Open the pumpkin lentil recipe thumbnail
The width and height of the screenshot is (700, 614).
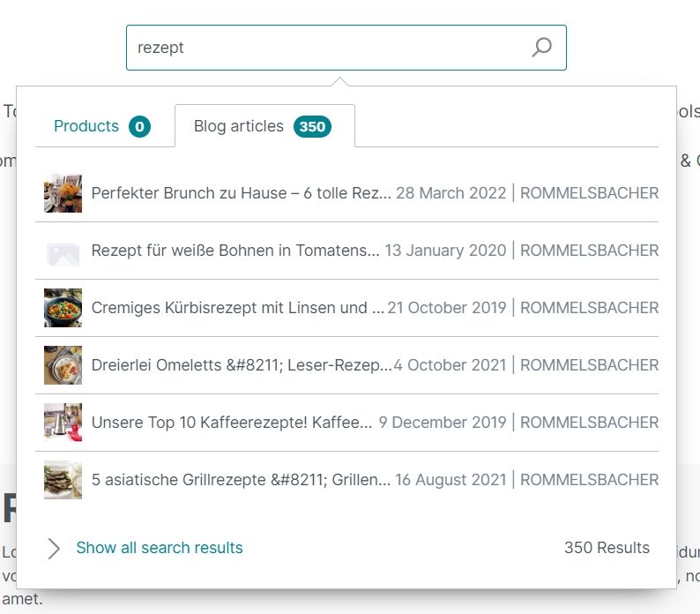pos(63,308)
